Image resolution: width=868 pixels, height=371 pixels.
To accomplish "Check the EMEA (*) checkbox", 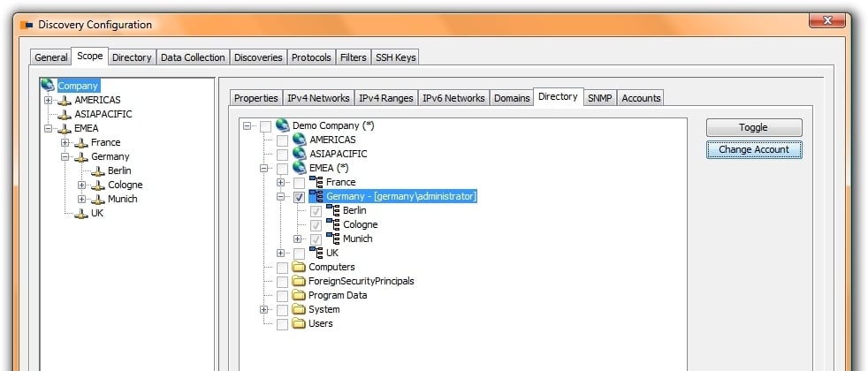I will pyautogui.click(x=282, y=169).
